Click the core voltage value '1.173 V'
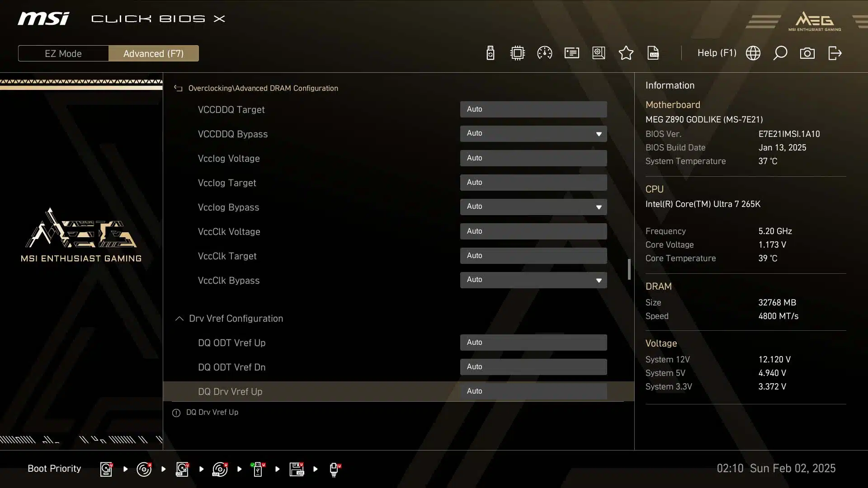The height and width of the screenshot is (488, 868). [772, 245]
